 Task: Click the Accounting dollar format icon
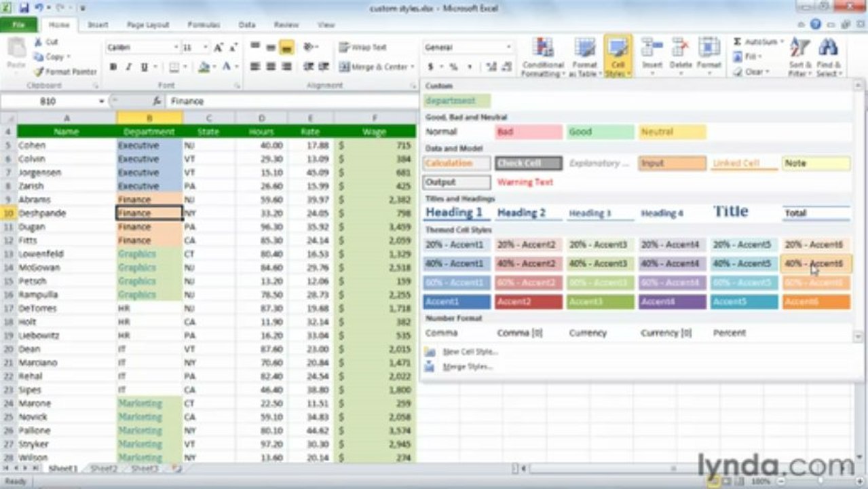(430, 67)
